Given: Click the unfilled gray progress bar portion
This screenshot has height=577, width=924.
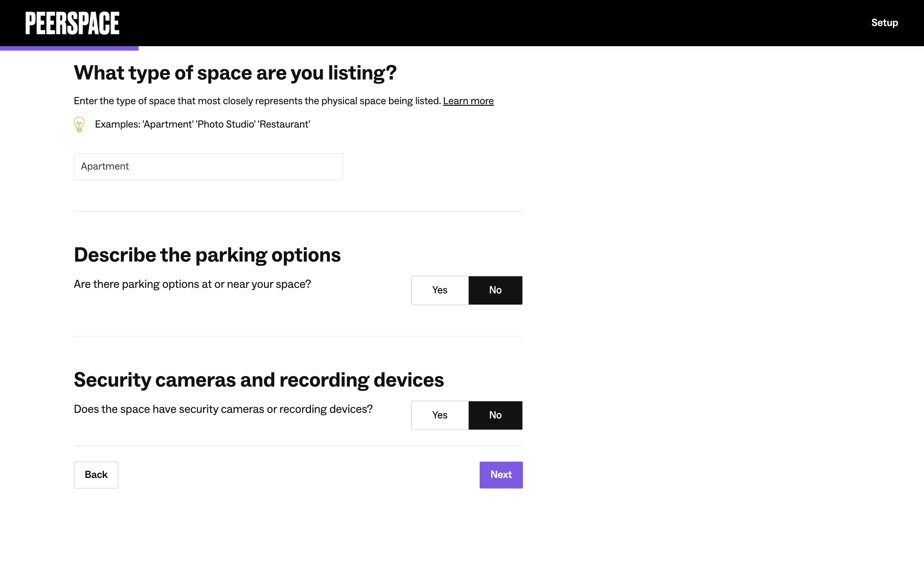Looking at the screenshot, I should (x=531, y=48).
